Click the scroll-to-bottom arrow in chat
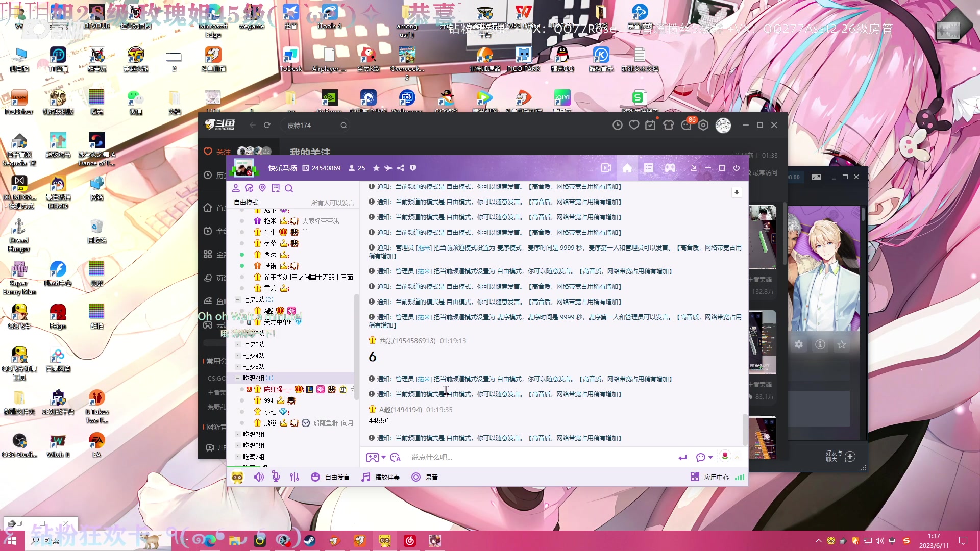This screenshot has height=551, width=980. (737, 192)
